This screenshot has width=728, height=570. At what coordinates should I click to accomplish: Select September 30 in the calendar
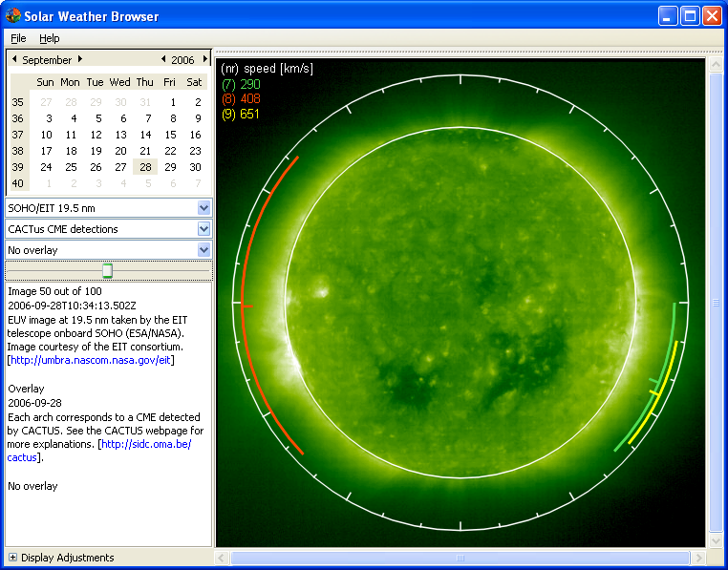195,167
